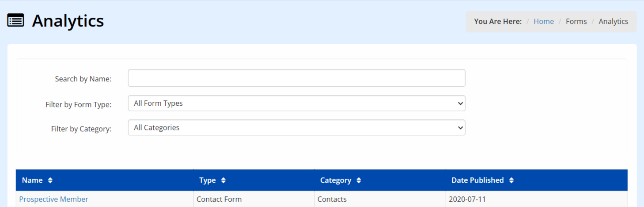Sort by Name using its sort arrows

tap(50, 180)
